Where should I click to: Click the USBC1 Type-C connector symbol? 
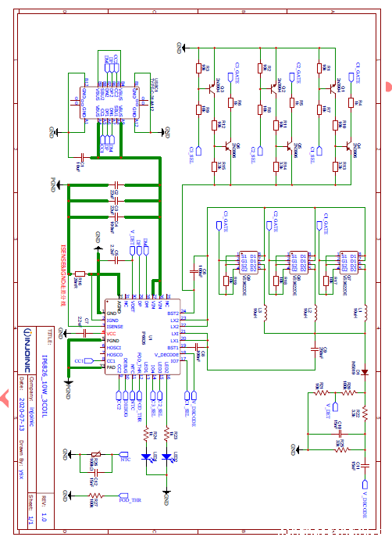[109, 103]
